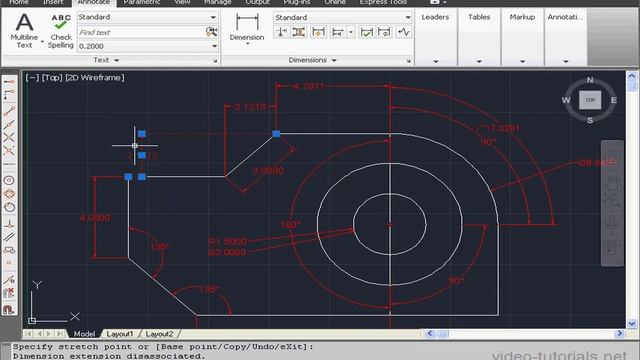Select the Snap From tool
Image resolution: width=640 pixels, height=360 pixels.
click(x=9, y=95)
